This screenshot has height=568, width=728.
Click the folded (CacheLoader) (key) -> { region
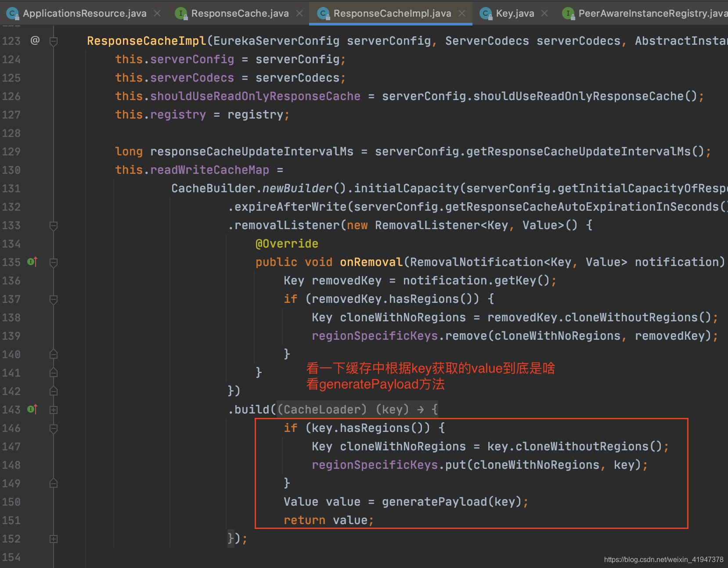[x=357, y=410]
